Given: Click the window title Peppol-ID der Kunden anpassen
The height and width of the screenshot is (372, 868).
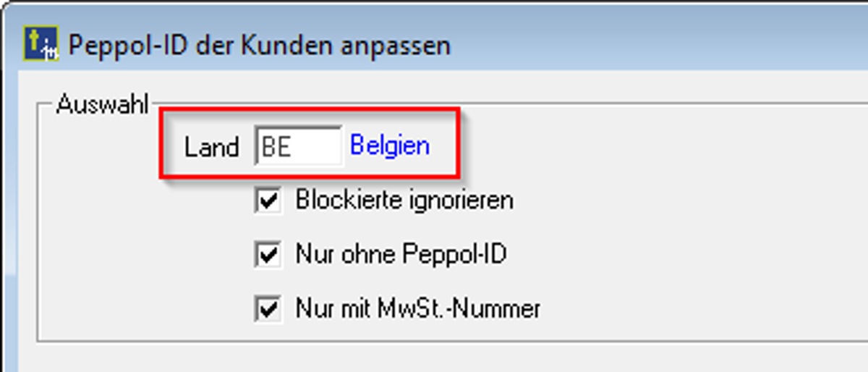Looking at the screenshot, I should click(259, 45).
